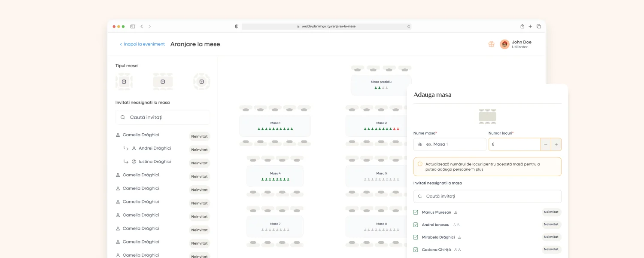This screenshot has height=258, width=644.
Task: Toggle the browser sidebar icon
Action: (133, 26)
